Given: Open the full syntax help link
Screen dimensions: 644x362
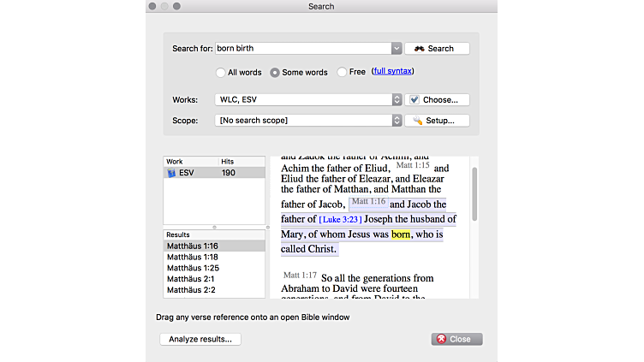Looking at the screenshot, I should point(394,72).
